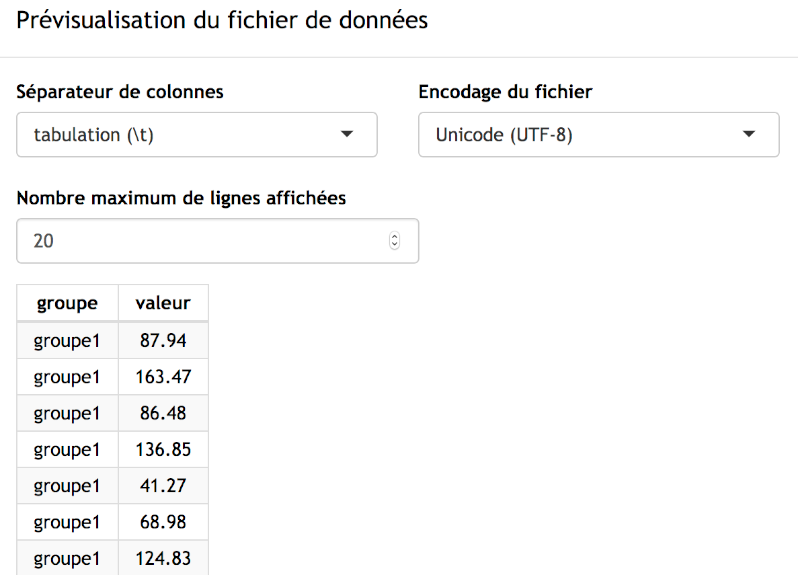Select the cell with value 163.47
798x575 pixels.
point(163,377)
